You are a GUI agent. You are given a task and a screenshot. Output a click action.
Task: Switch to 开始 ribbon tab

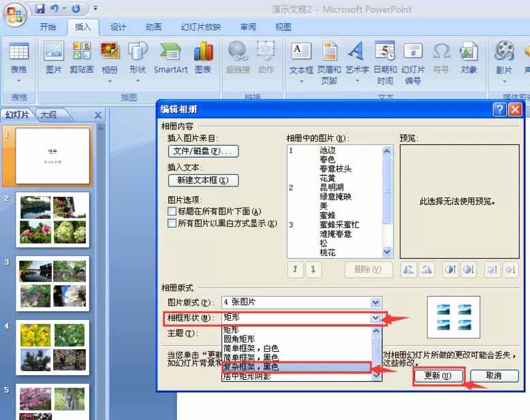pos(48,27)
